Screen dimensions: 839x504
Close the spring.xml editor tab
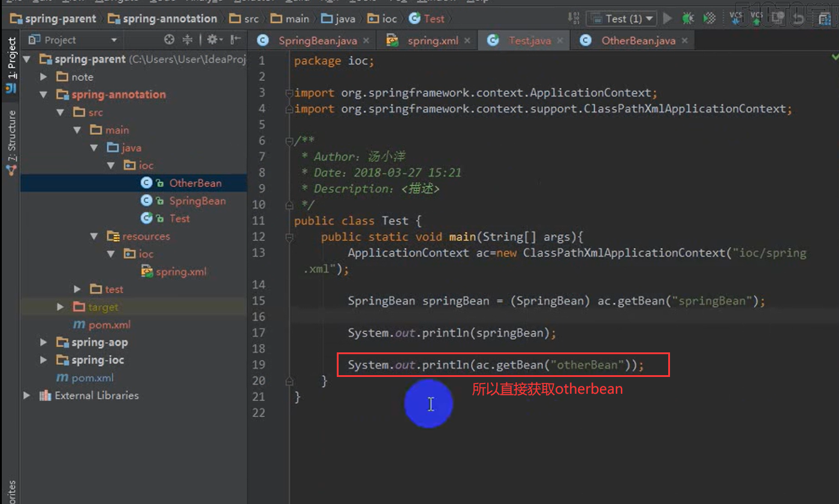(467, 41)
